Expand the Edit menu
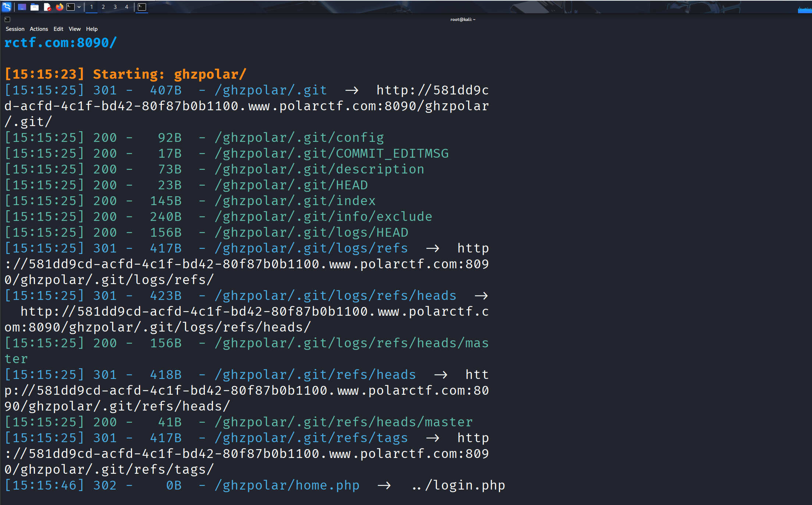This screenshot has height=505, width=812. [x=58, y=29]
